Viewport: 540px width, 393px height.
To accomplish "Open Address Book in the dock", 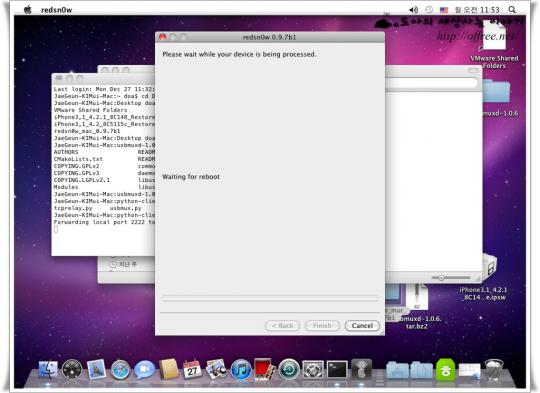I will pyautogui.click(x=168, y=369).
